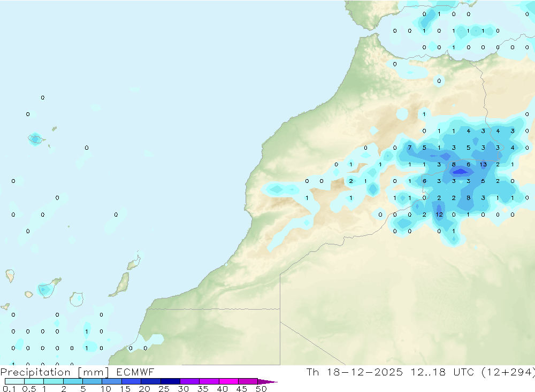Click legend label '20'
This screenshot has height=392, width=535.
click(144, 389)
